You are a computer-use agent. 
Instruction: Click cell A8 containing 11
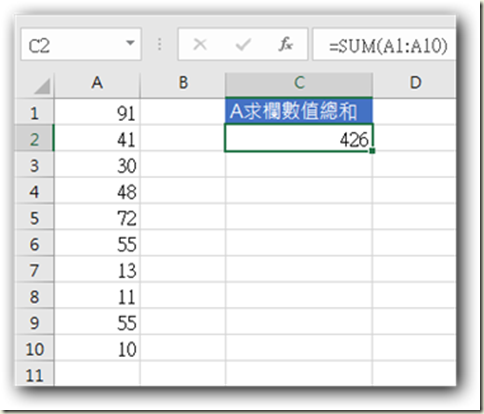[x=97, y=296]
